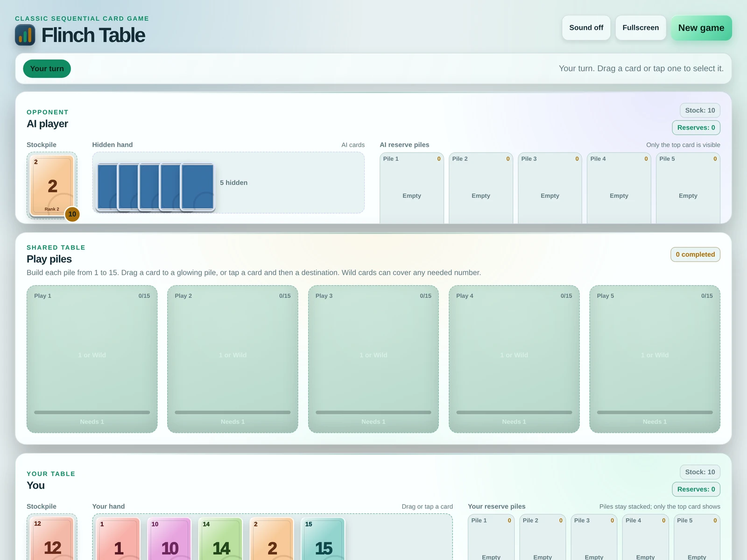Click the AI hidden hand card backs
Image resolution: width=747 pixels, height=560 pixels.
(155, 187)
